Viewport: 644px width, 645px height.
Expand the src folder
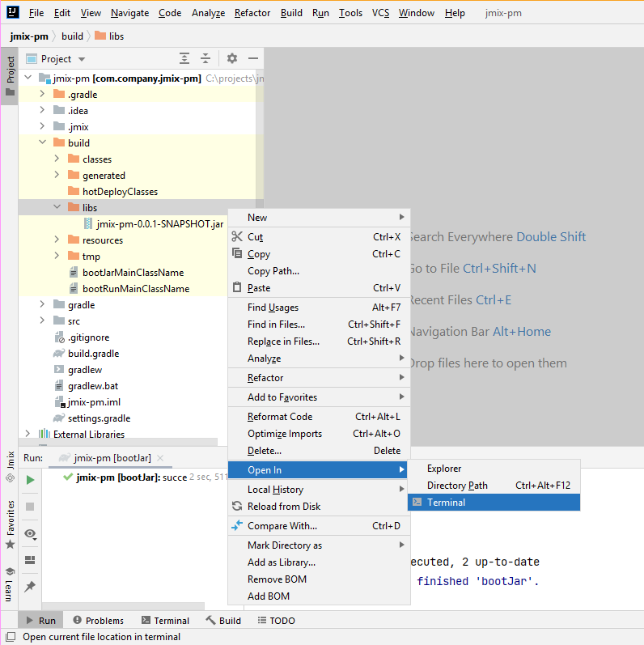tap(42, 320)
